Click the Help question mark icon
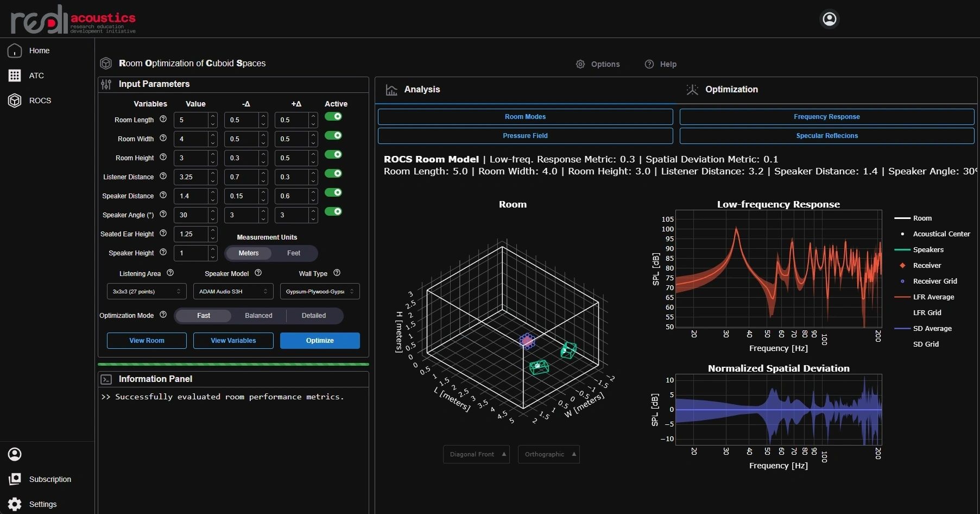The height and width of the screenshot is (514, 980). (x=649, y=64)
